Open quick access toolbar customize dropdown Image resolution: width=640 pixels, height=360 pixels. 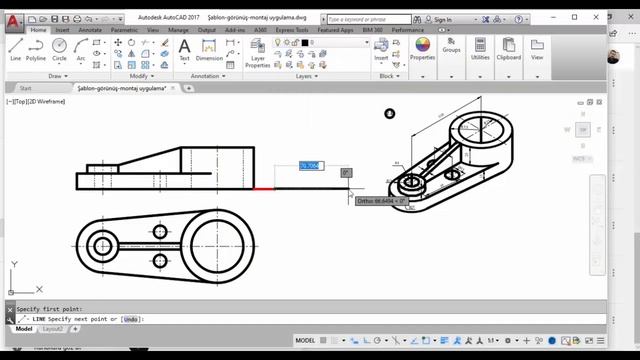click(x=120, y=19)
